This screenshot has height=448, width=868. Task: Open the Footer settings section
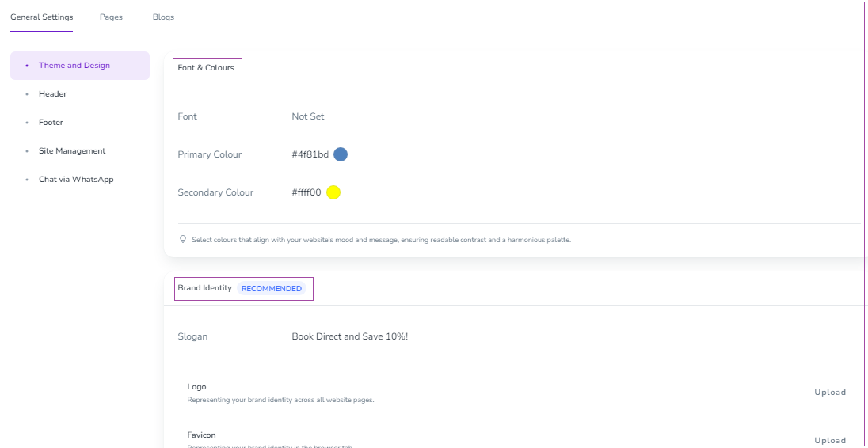pos(51,123)
